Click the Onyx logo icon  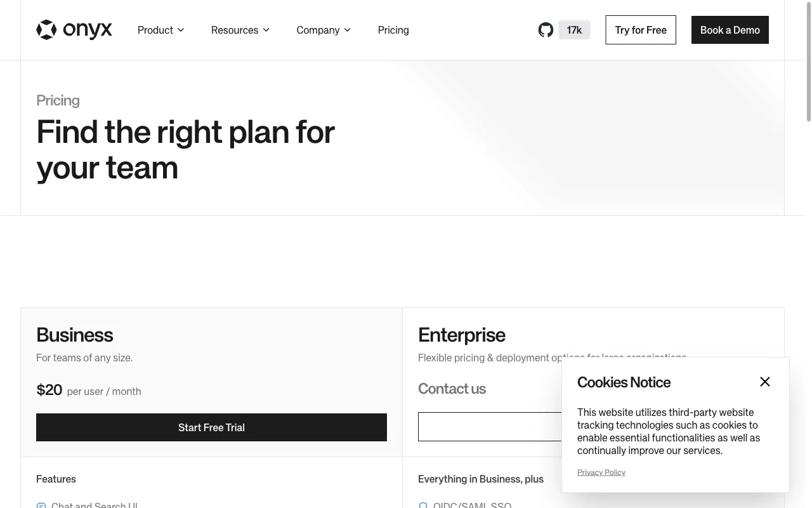click(x=46, y=30)
